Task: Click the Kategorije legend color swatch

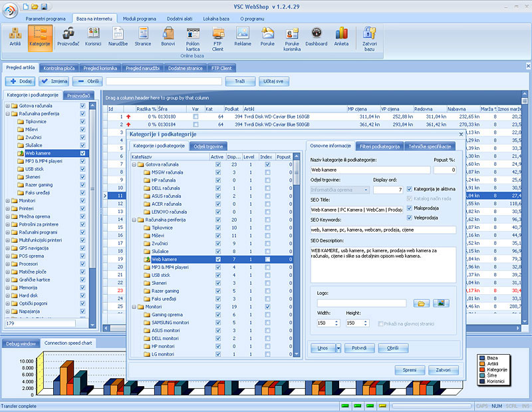Action: [481, 369]
